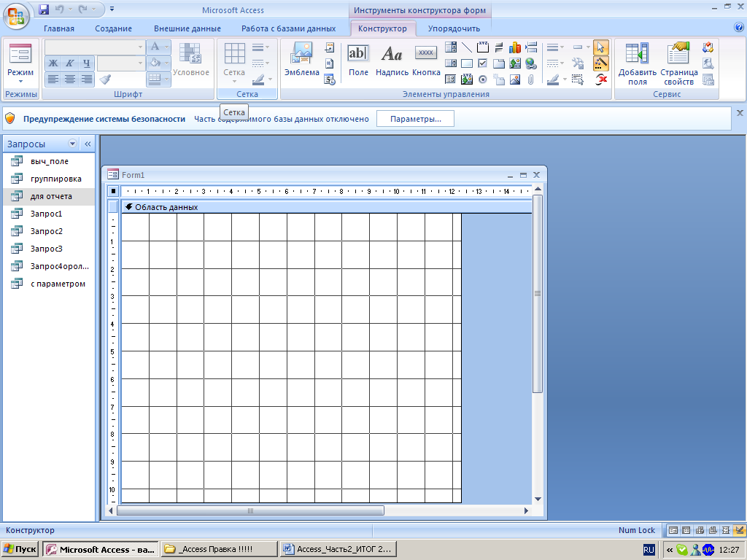Switch to Access_Часть2_ИТОГ Word document in taskbar
747x560 pixels.
coord(338,549)
